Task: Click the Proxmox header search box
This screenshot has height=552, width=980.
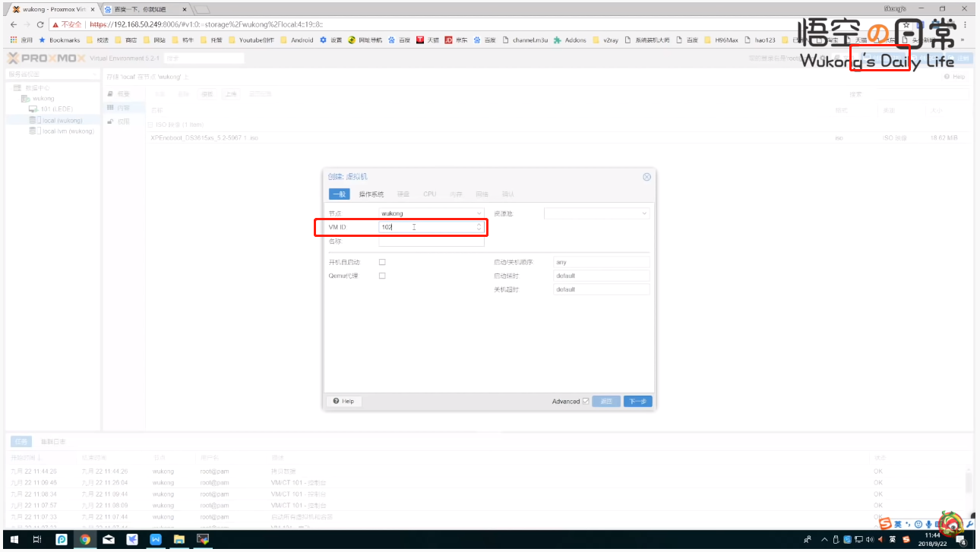Action: [x=204, y=58]
